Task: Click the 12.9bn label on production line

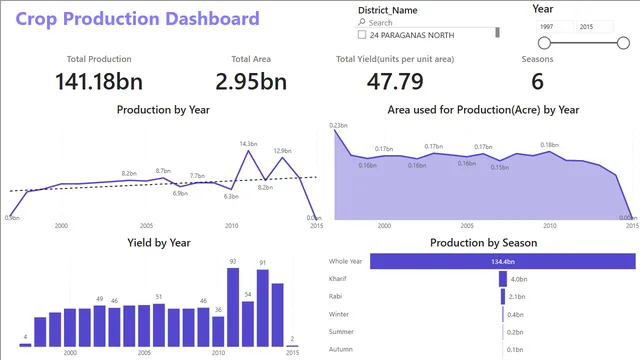Action: (282, 151)
